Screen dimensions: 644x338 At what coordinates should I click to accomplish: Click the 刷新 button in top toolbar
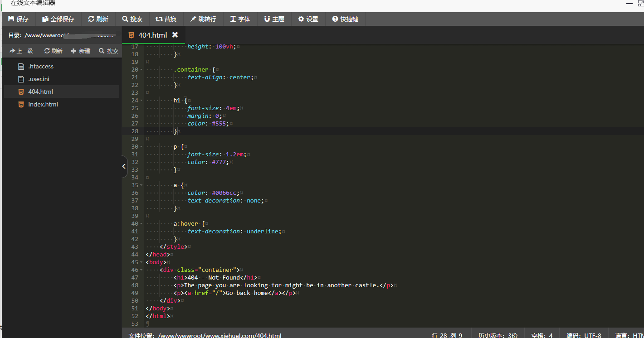tap(98, 19)
